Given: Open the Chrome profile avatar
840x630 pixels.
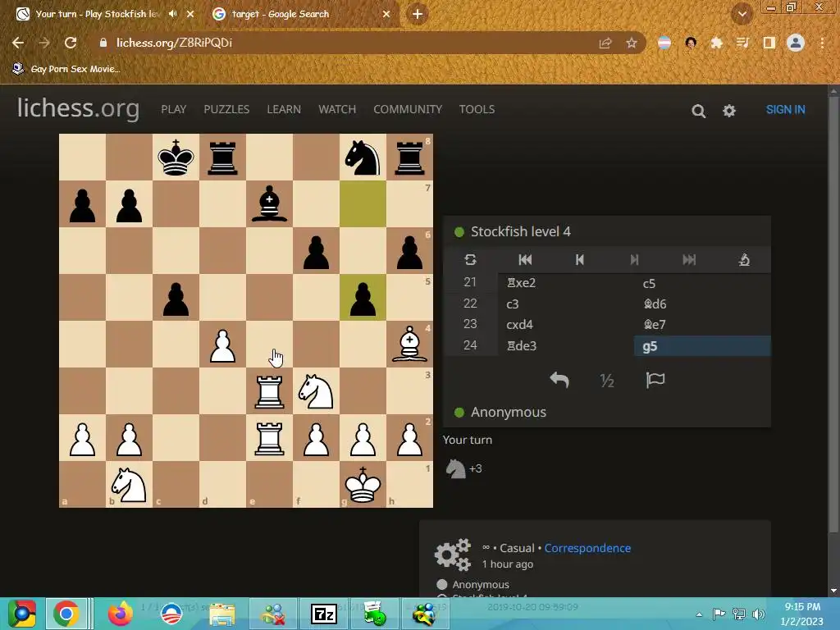Looking at the screenshot, I should 796,43.
